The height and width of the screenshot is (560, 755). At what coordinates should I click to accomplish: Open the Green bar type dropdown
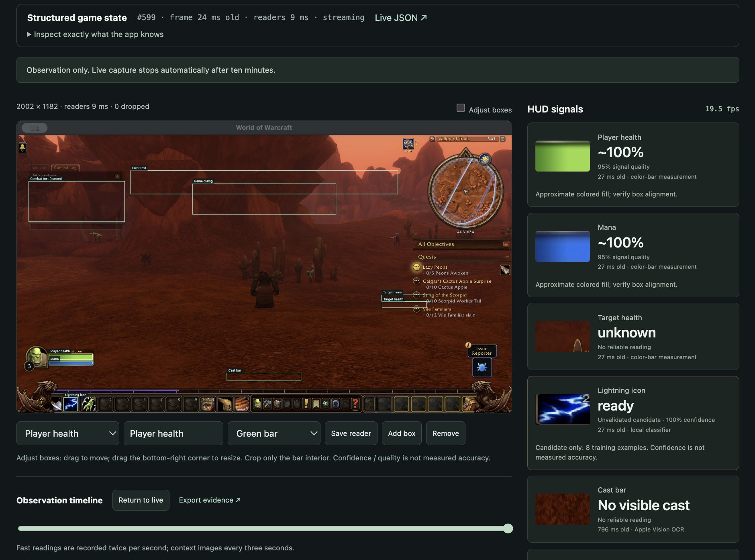(274, 433)
